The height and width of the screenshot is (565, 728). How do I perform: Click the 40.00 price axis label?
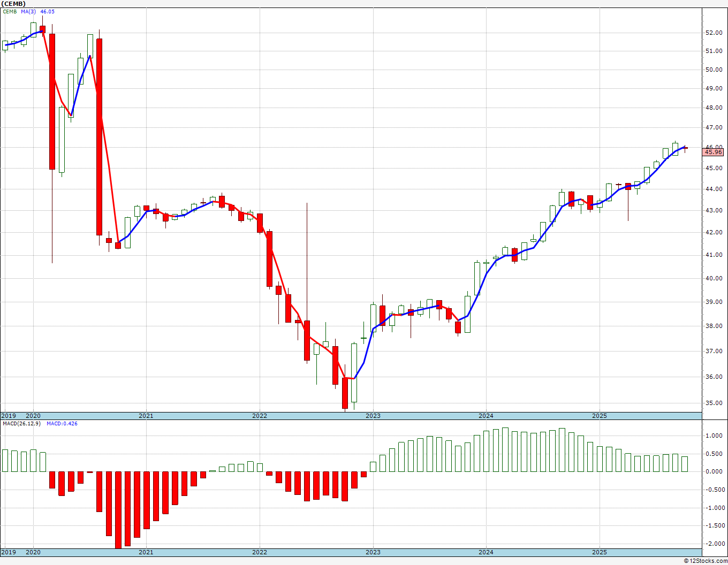coord(714,278)
